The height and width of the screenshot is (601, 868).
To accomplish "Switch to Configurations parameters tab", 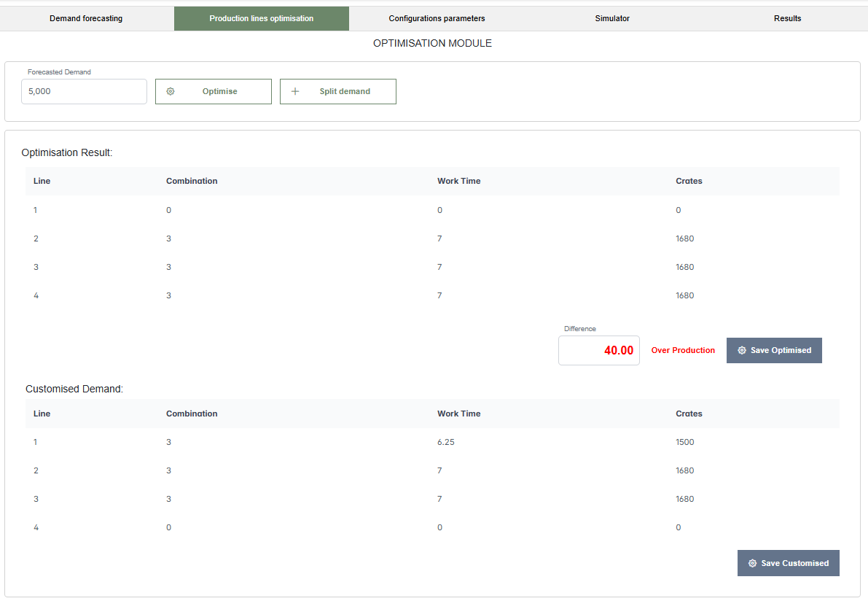I will coord(437,19).
